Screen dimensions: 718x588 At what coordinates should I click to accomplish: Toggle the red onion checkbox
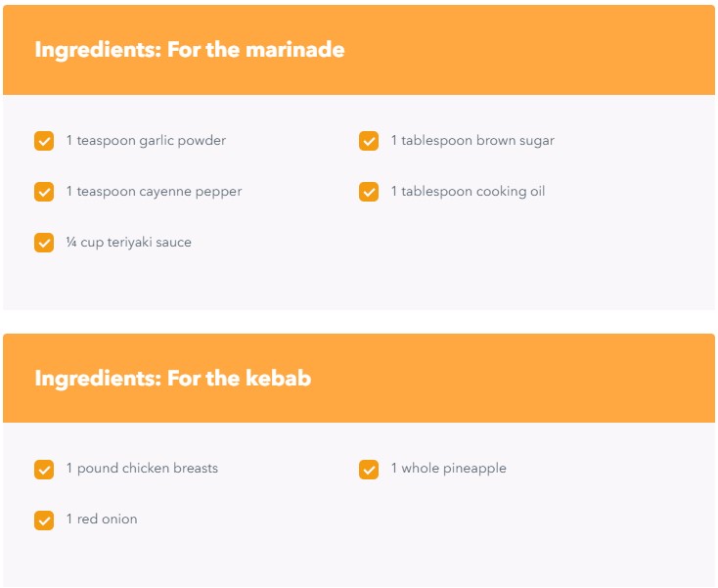coord(44,520)
